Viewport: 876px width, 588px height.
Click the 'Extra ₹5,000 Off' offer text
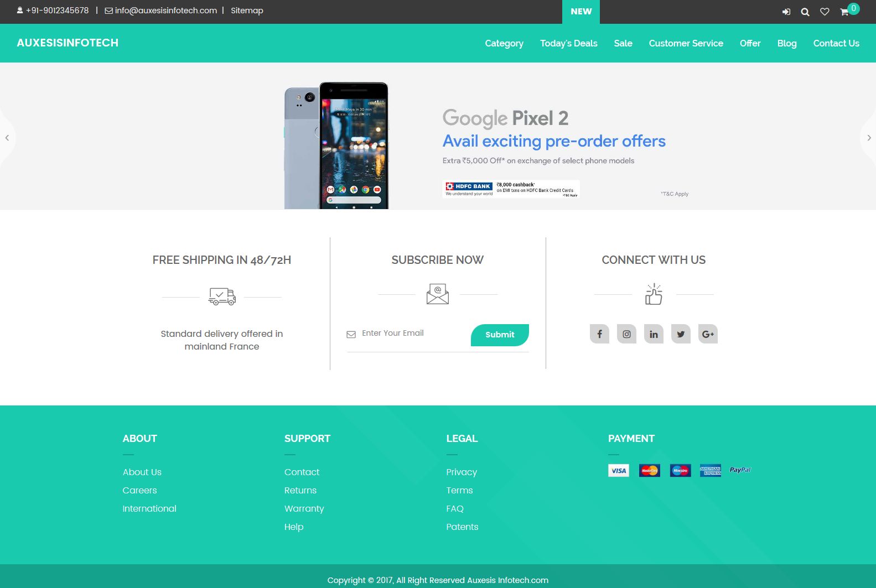538,160
